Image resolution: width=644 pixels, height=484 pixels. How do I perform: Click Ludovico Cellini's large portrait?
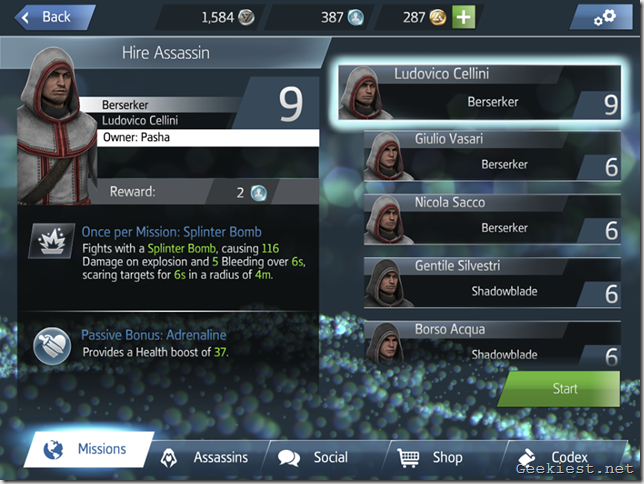[x=57, y=125]
